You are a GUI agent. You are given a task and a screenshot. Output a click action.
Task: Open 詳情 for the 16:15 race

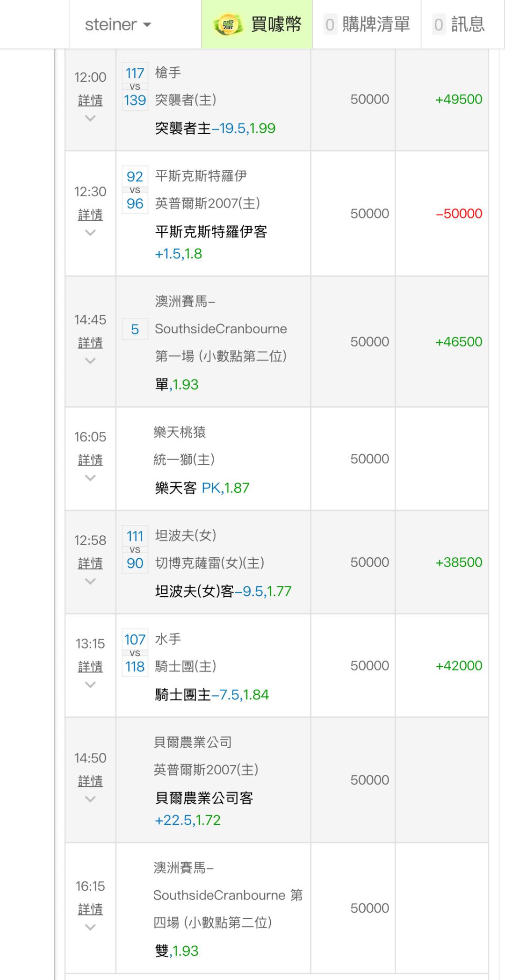90,909
